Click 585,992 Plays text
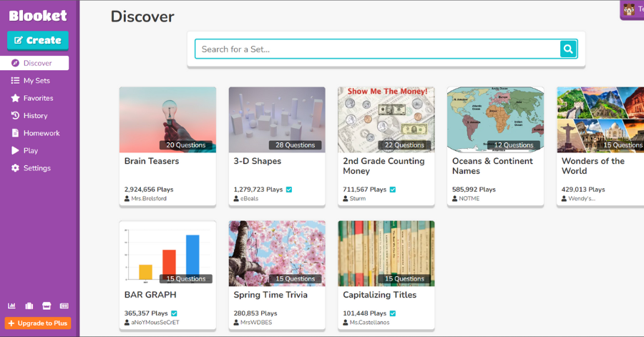The image size is (644, 337). click(474, 190)
